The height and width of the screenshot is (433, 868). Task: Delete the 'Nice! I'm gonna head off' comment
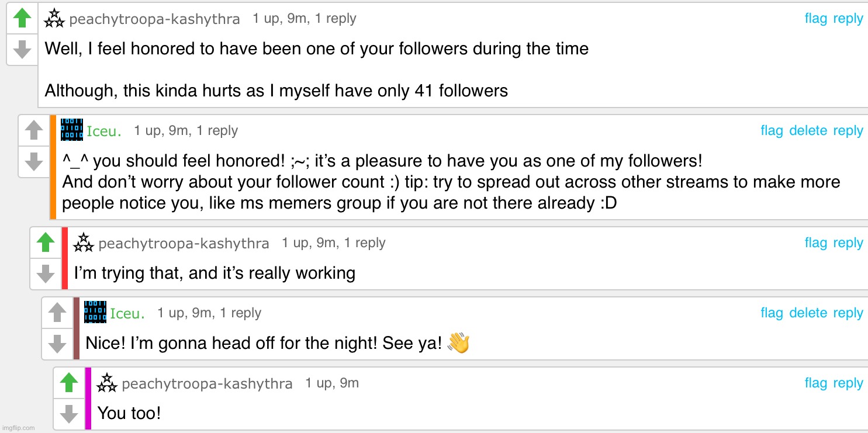pos(808,313)
